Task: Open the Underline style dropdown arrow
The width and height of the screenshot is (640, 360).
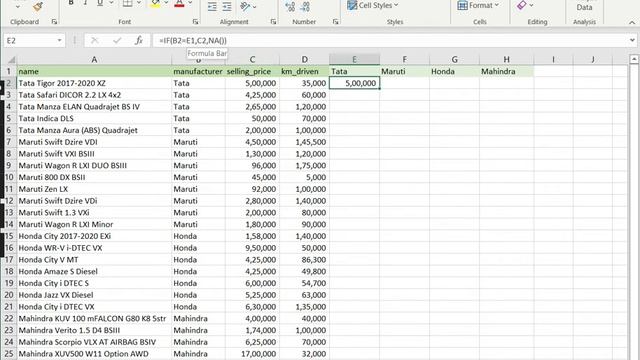Action: [x=111, y=3]
